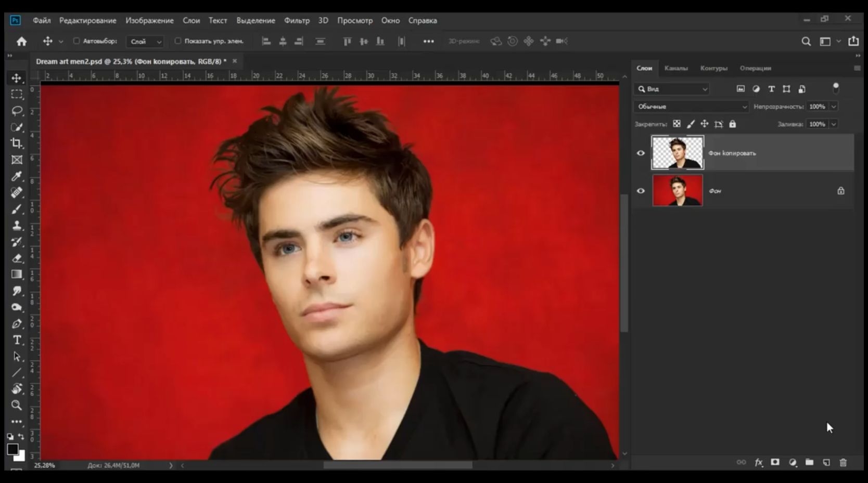This screenshot has height=483, width=868.
Task: Create a new layer icon
Action: point(826,462)
